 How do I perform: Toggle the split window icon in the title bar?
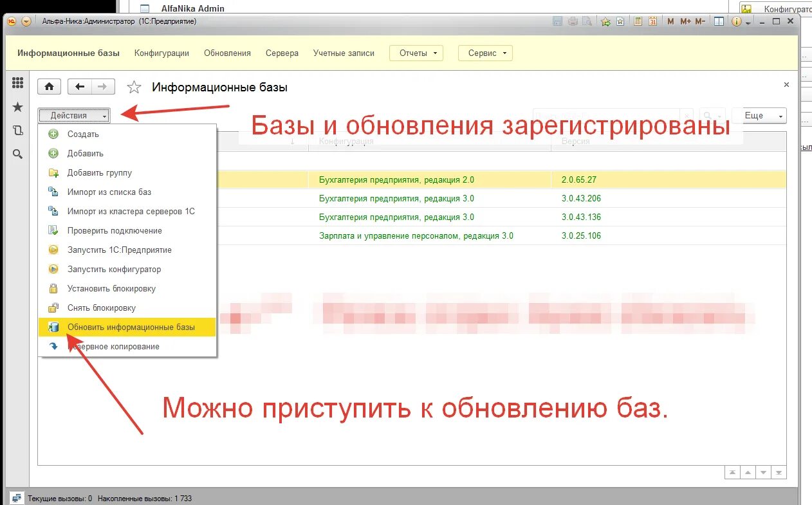click(719, 21)
